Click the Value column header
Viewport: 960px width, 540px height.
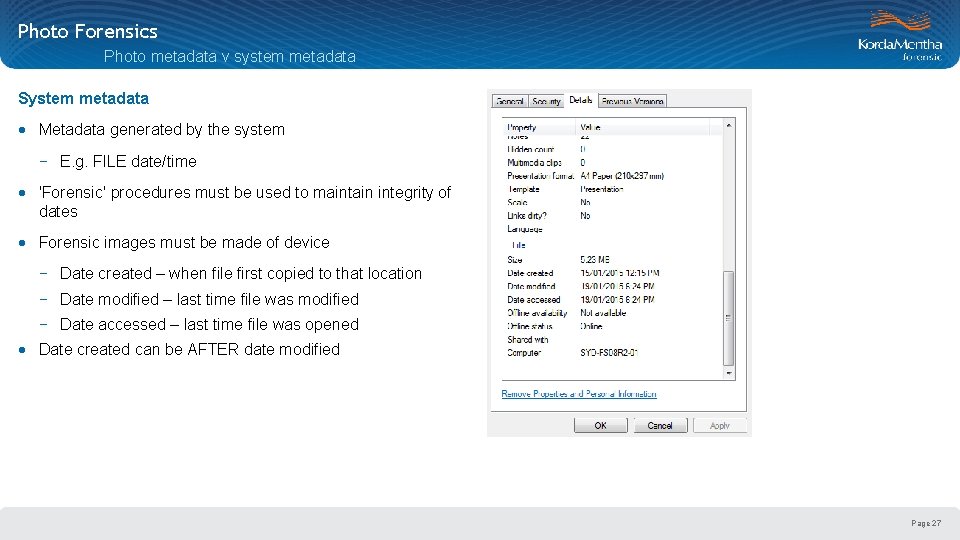coord(643,127)
